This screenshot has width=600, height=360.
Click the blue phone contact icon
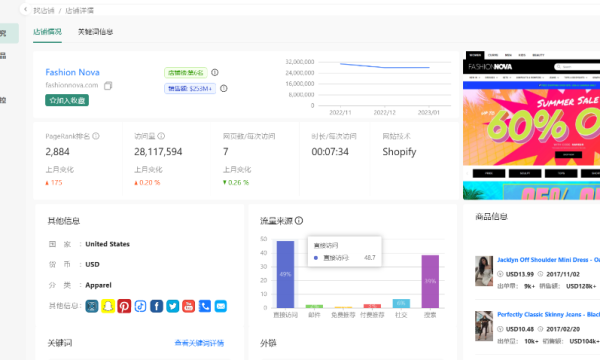[205, 306]
